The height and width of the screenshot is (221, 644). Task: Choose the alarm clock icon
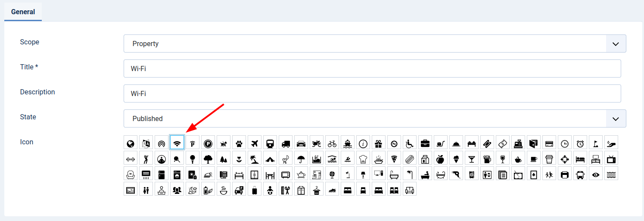(x=580, y=143)
